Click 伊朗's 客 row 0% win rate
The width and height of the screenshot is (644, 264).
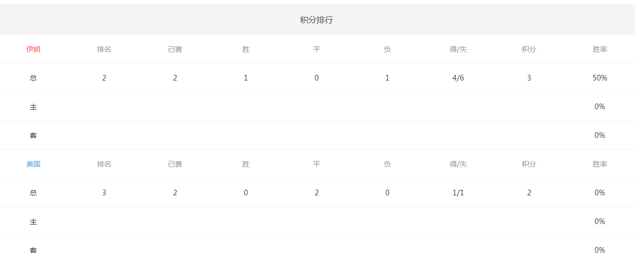(x=599, y=135)
